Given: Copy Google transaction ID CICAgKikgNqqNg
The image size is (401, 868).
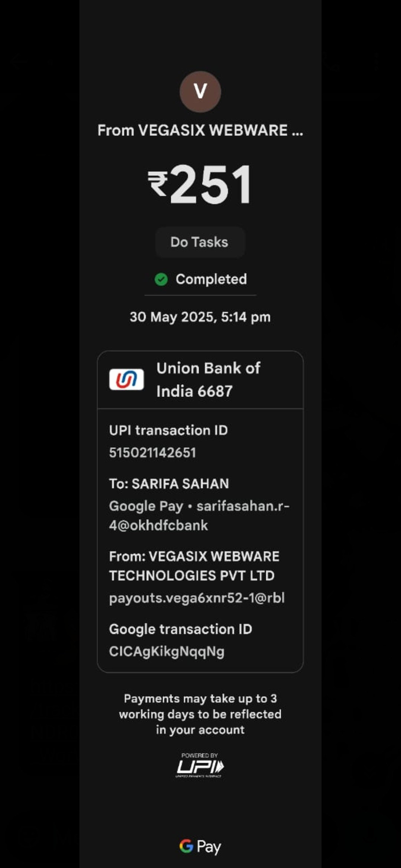Looking at the screenshot, I should tap(167, 652).
